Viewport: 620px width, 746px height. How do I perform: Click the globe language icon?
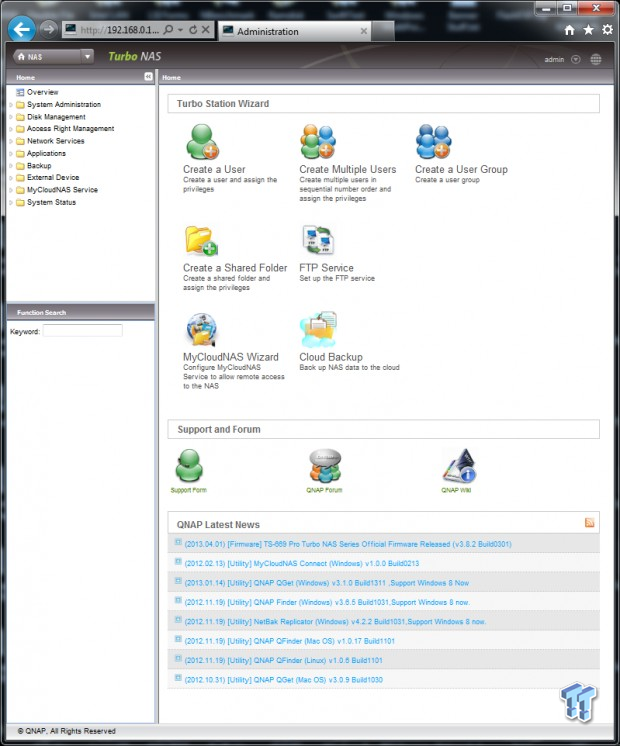596,59
